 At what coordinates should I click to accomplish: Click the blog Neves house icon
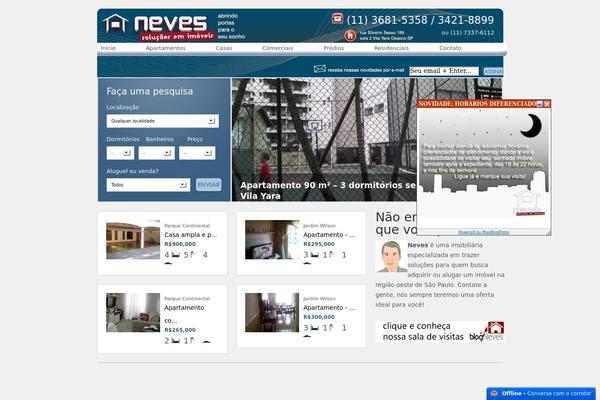coord(496,328)
